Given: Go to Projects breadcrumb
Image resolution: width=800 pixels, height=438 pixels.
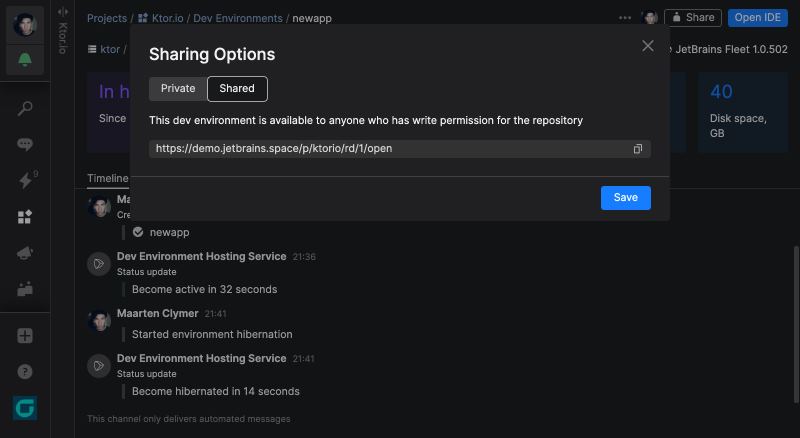Looking at the screenshot, I should pos(107,18).
